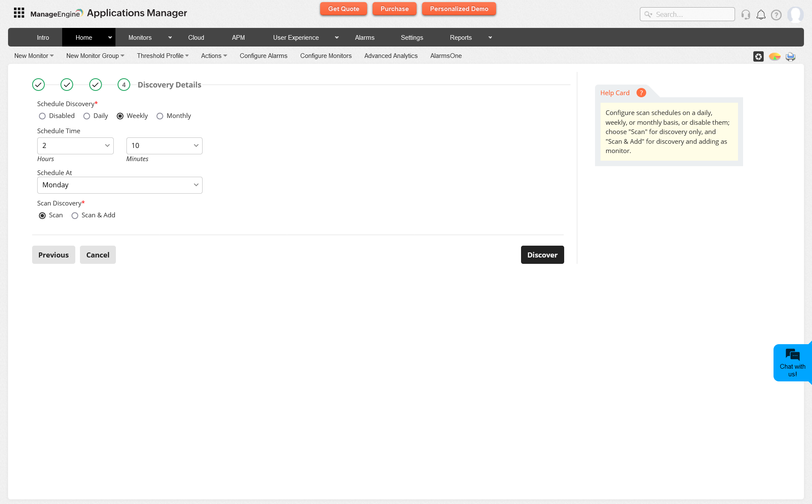812x504 pixels.
Task: Open the user profile avatar
Action: (795, 15)
